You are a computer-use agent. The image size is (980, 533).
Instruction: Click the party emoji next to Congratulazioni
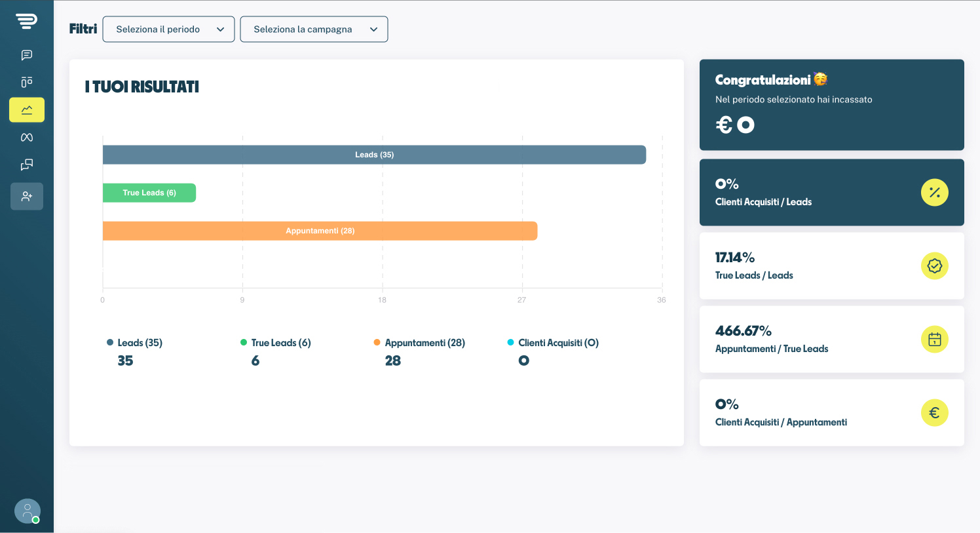[x=820, y=79]
